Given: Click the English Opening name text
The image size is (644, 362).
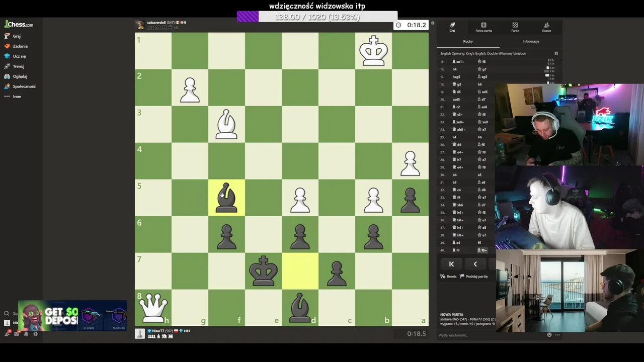Looking at the screenshot, I should tap(483, 53).
